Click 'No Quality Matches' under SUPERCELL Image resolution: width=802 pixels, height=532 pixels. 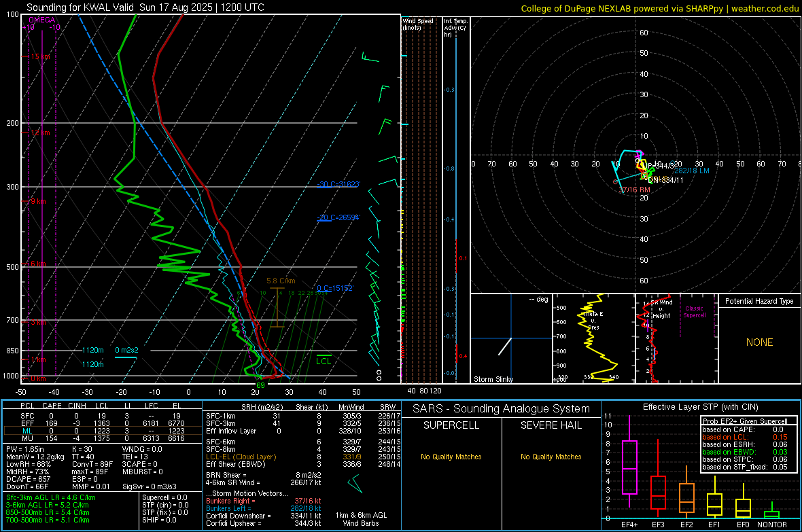[451, 457]
